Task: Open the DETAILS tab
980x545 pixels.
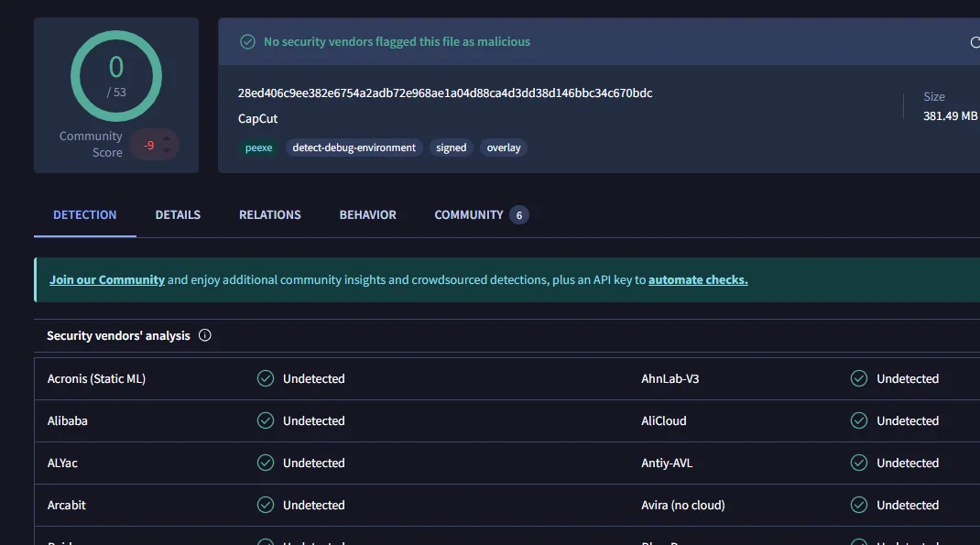Action: coord(178,215)
